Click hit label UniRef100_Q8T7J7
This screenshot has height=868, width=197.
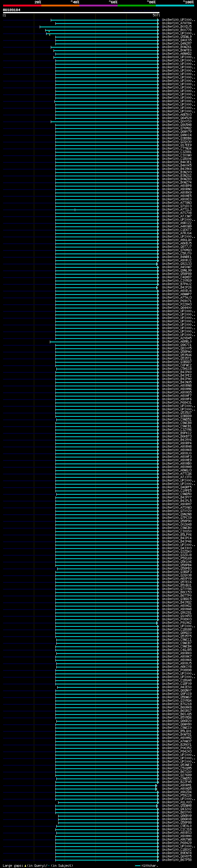coord(176,247)
